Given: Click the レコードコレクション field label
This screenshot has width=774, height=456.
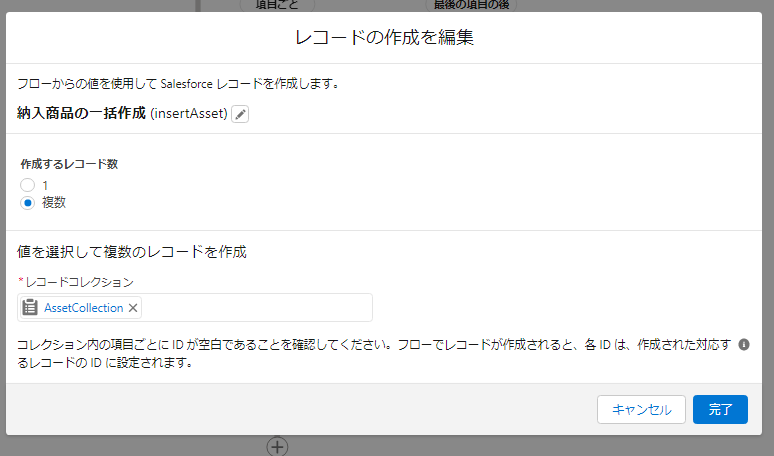Looking at the screenshot, I should [x=79, y=282].
